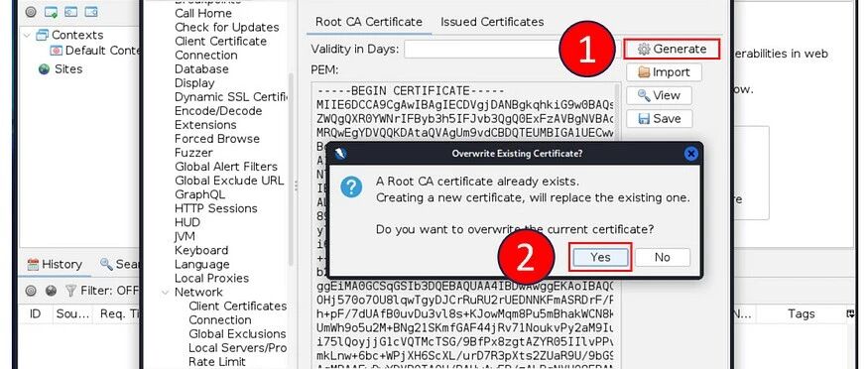
Task: Select Forced Browse option
Action: 217,138
